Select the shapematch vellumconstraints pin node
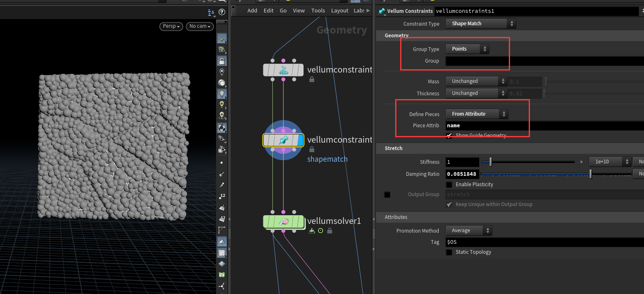Screen dimensions: 644x294 [284, 140]
